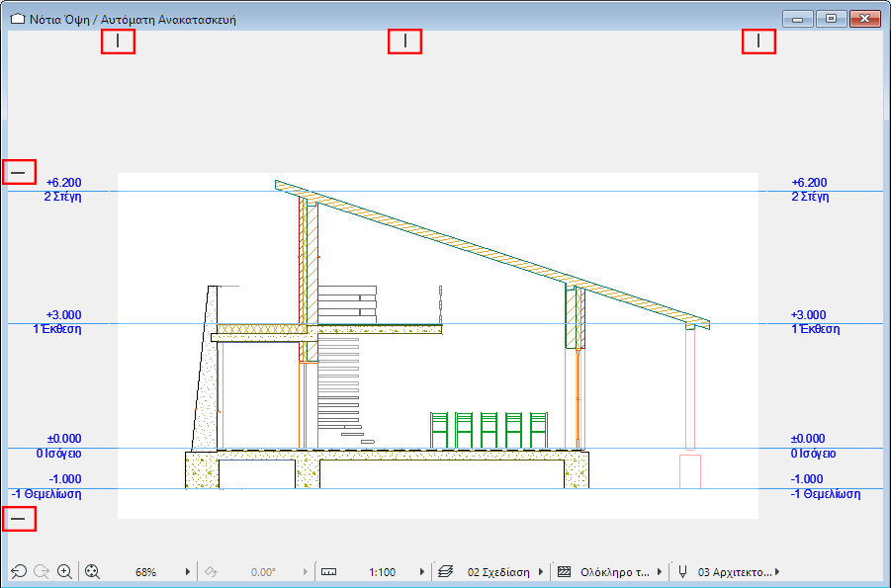891x588 pixels.
Task: Expand the 02 Σχεδίαση layer combination menu
Action: 541,572
